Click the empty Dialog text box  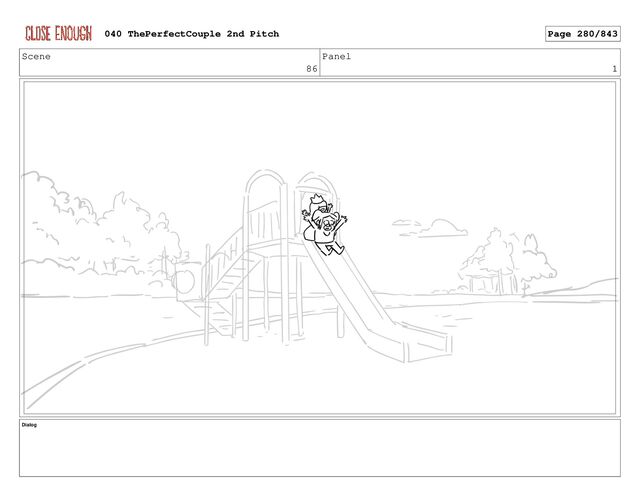click(x=320, y=448)
